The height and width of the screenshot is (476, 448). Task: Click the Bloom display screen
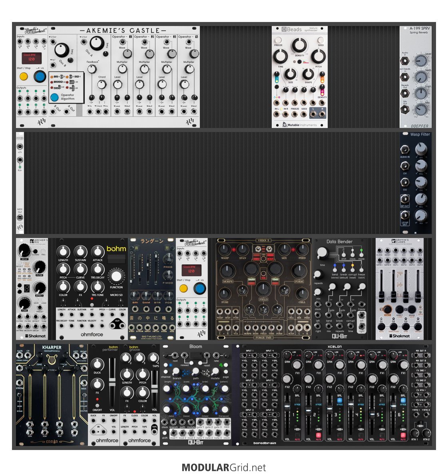[x=195, y=355]
